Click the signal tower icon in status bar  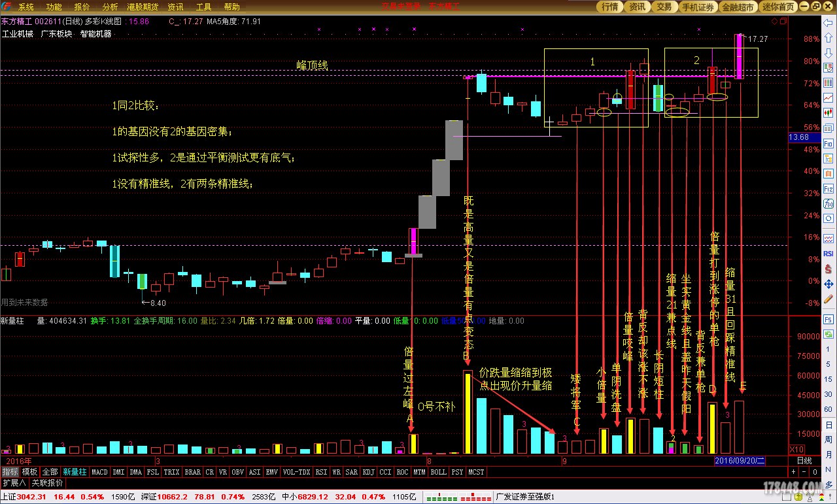[x=809, y=496]
